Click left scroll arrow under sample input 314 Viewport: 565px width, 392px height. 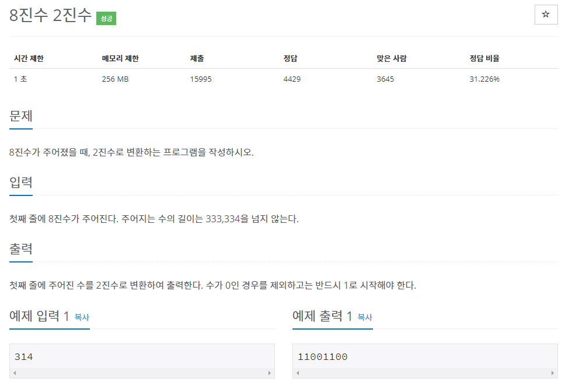click(x=15, y=373)
